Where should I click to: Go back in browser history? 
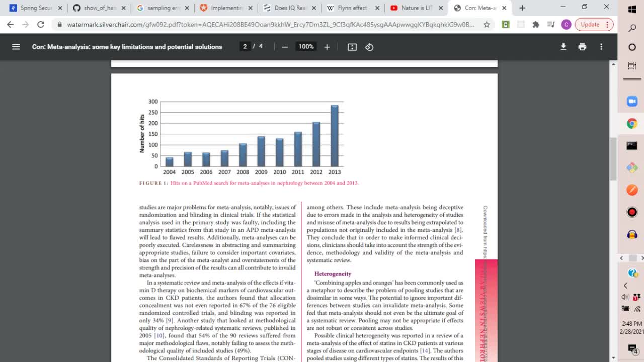(11, 24)
